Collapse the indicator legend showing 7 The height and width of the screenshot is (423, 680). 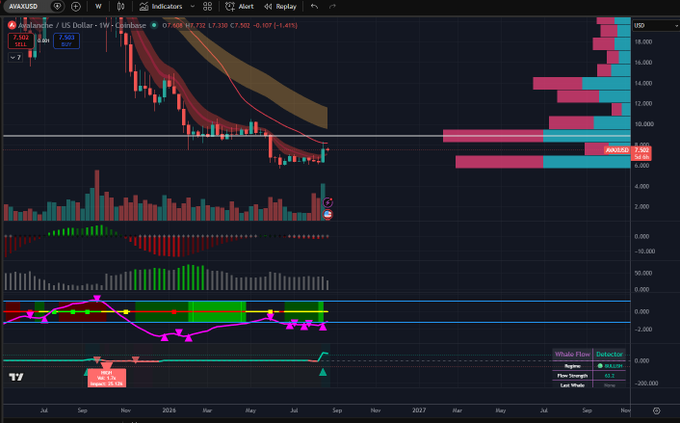pyautogui.click(x=15, y=57)
